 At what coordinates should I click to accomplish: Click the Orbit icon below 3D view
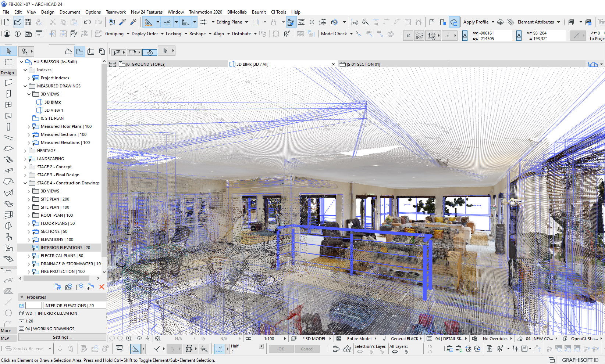click(139, 338)
